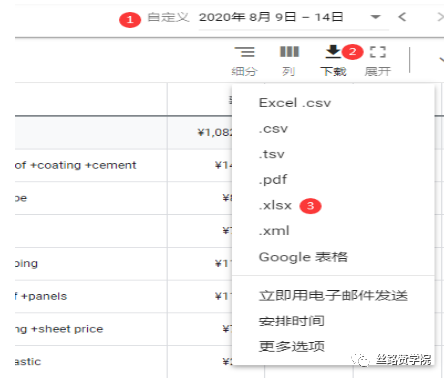Viewport: 444px width, 379px height.
Task: Choose Excel .csv download format
Action: pos(295,103)
